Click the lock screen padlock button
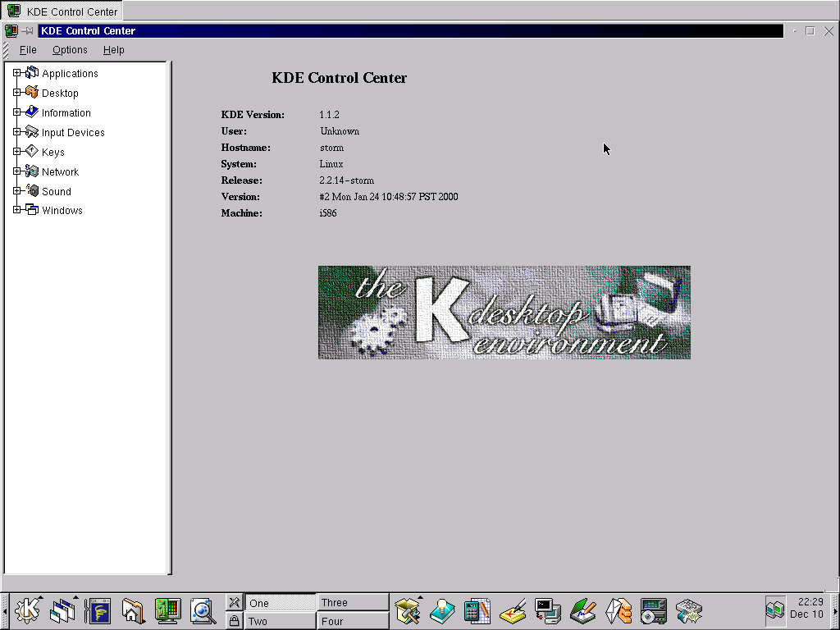840x630 pixels. [x=234, y=621]
